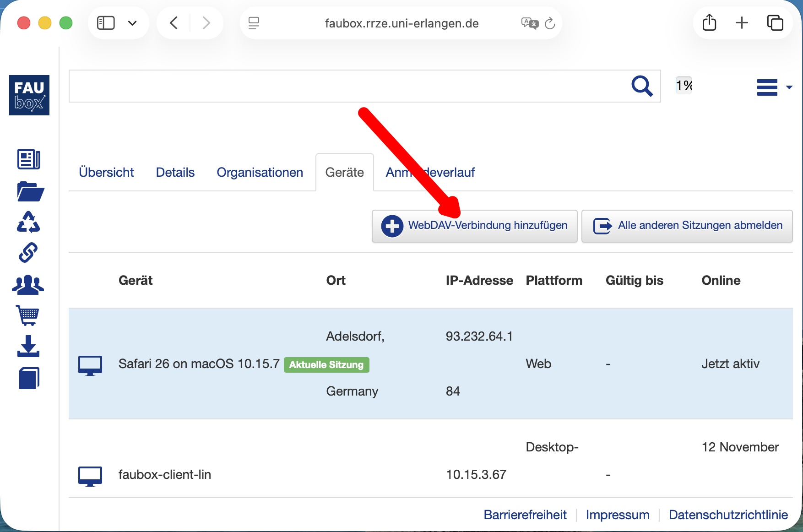Open the recycle bin sidebar icon
The width and height of the screenshot is (803, 532).
28,222
